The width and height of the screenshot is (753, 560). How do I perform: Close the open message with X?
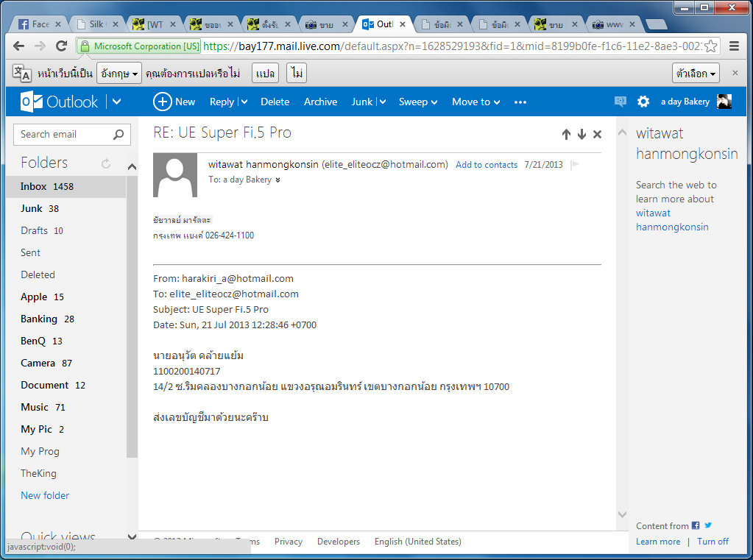click(x=597, y=135)
